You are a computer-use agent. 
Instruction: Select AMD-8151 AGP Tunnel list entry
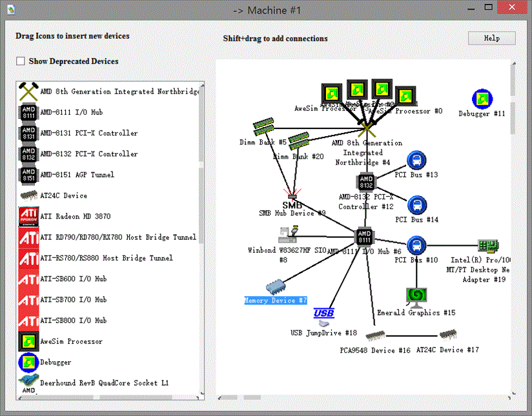tap(77, 175)
